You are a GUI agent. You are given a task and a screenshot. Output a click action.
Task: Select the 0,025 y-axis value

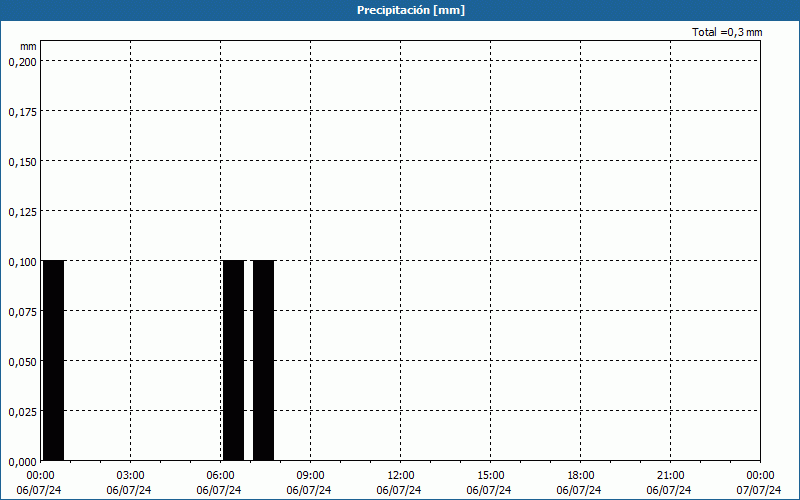23,412
